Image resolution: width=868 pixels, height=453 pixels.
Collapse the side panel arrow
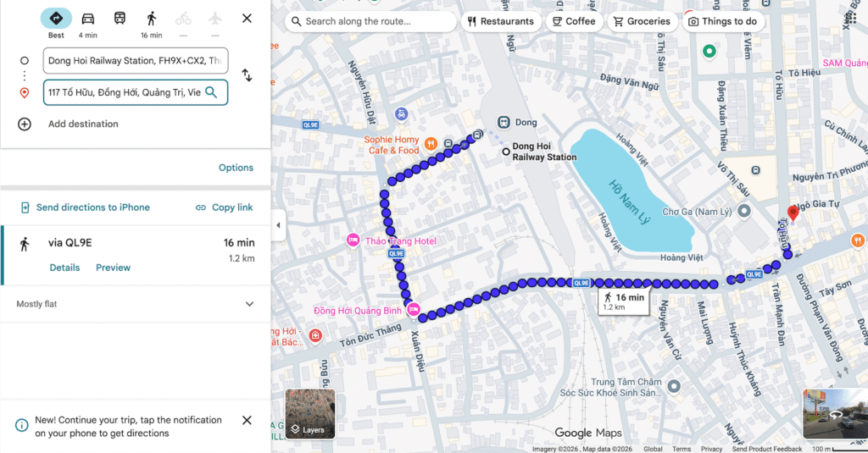(x=278, y=225)
